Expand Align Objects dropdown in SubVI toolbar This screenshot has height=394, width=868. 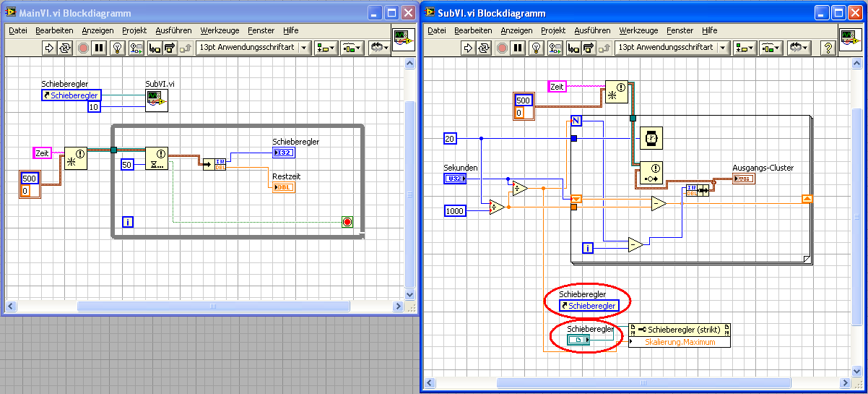(745, 48)
